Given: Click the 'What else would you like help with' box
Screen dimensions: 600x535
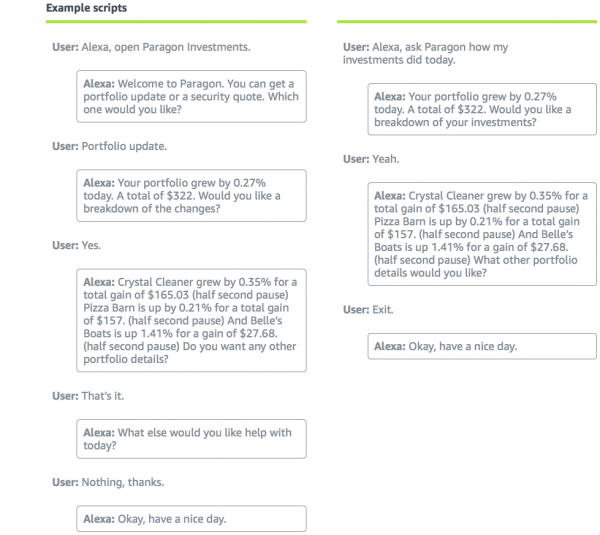Looking at the screenshot, I should pos(191,438).
